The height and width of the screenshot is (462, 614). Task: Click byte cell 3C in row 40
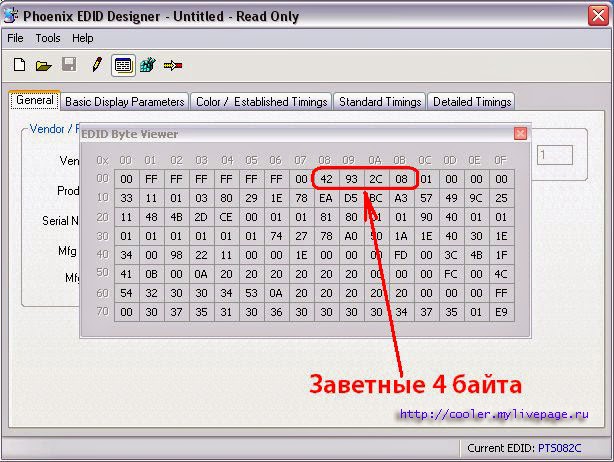point(451,255)
